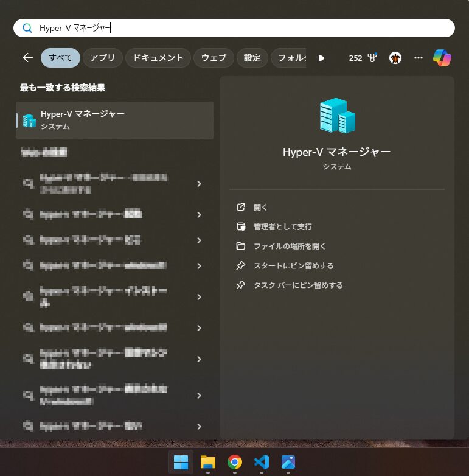This screenshot has width=469, height=476.
Task: Click the user profile avatar icon
Action: point(395,58)
